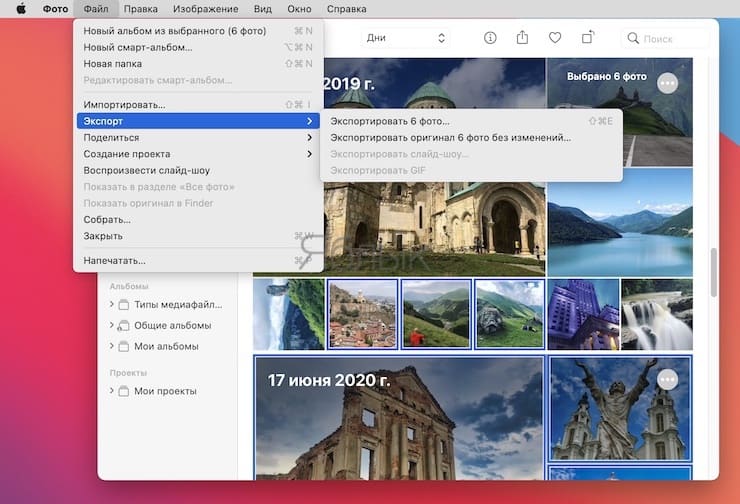
Task: Select the green mountains hiker thumbnail
Action: coord(436,314)
